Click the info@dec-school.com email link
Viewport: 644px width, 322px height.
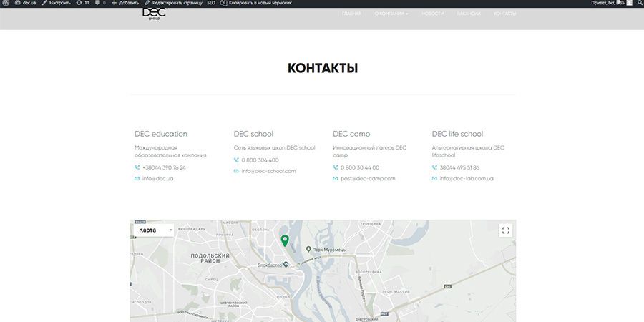268,171
